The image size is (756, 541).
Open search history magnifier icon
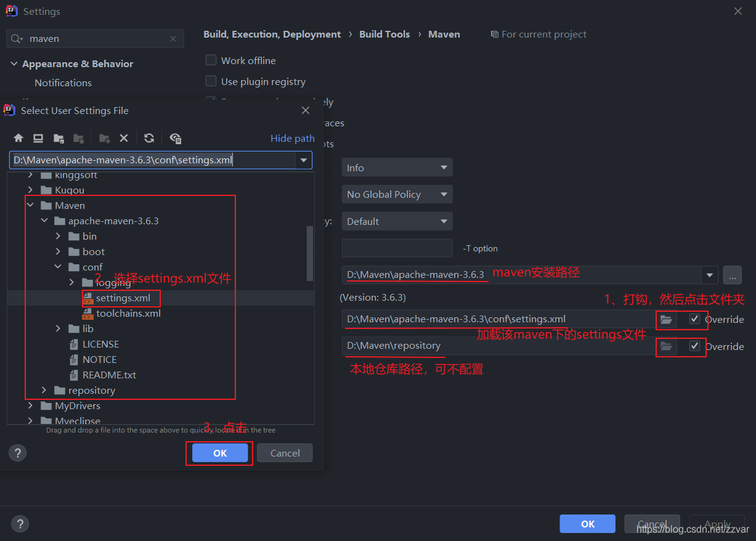[17, 38]
